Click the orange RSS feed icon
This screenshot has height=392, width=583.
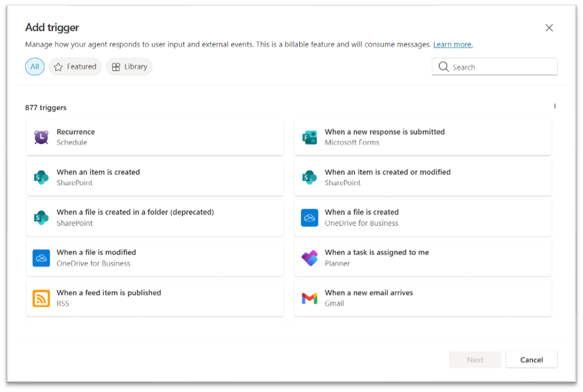[41, 298]
